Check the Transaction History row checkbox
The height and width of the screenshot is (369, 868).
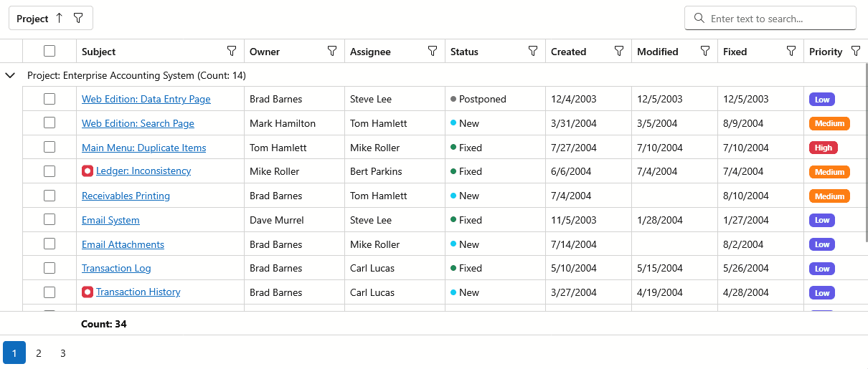[x=49, y=292]
